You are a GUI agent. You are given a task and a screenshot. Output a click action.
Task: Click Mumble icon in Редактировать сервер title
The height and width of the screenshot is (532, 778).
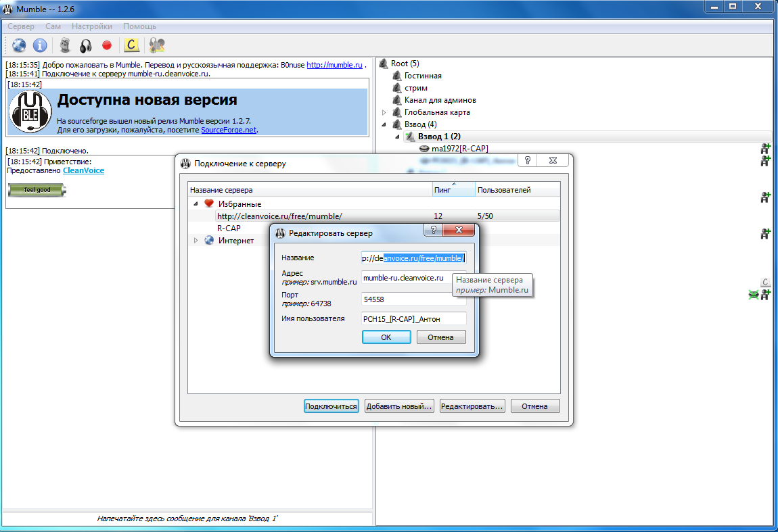tap(280, 233)
